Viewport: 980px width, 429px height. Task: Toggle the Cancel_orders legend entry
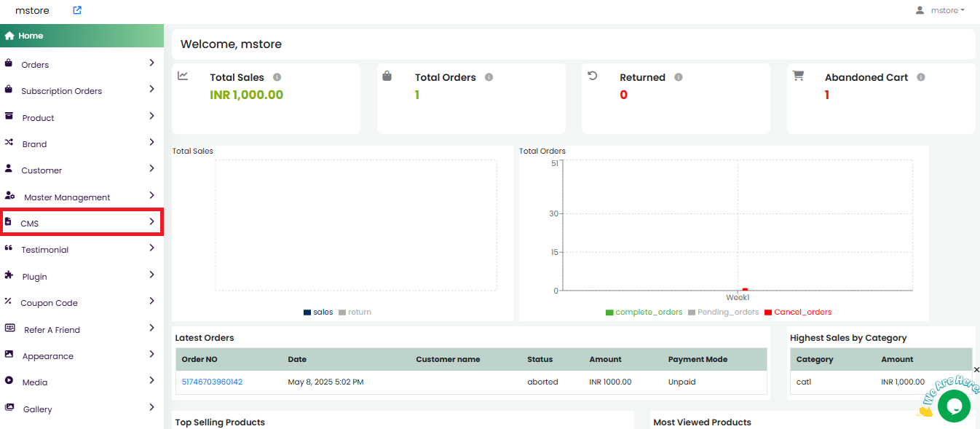(797, 312)
